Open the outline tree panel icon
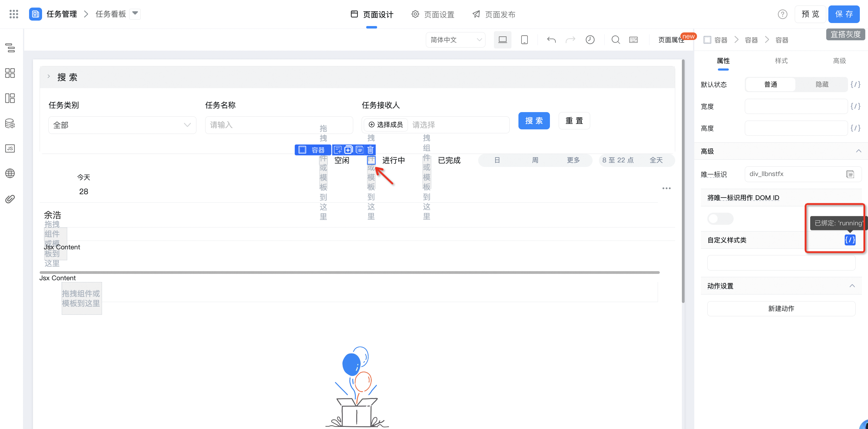This screenshot has width=868, height=429. tap(10, 48)
